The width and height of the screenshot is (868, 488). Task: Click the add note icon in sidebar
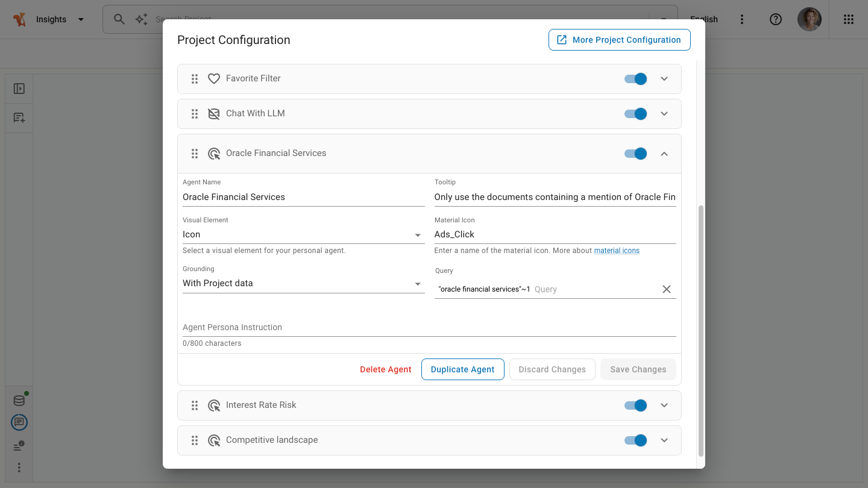[19, 118]
